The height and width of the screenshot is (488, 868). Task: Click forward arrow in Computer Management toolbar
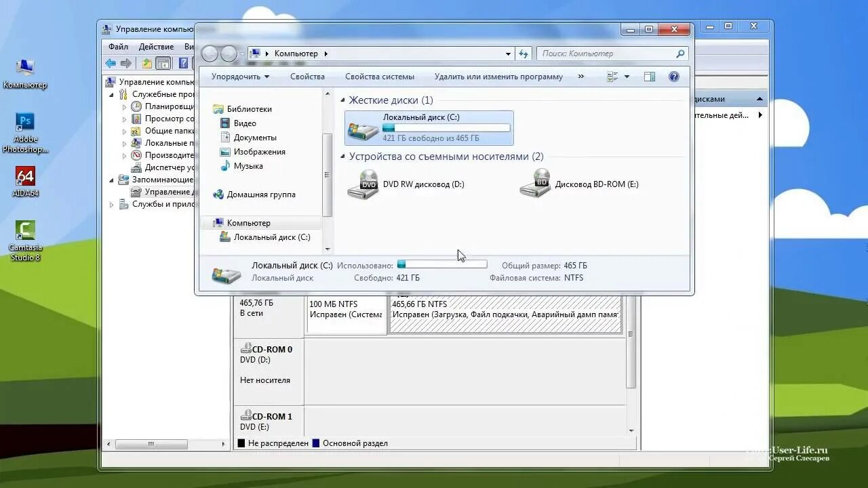click(x=126, y=63)
